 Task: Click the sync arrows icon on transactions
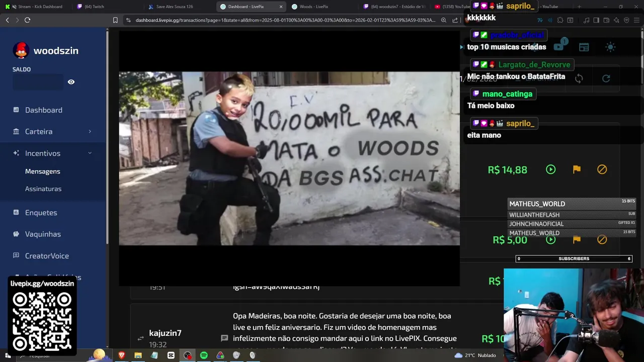point(579,78)
